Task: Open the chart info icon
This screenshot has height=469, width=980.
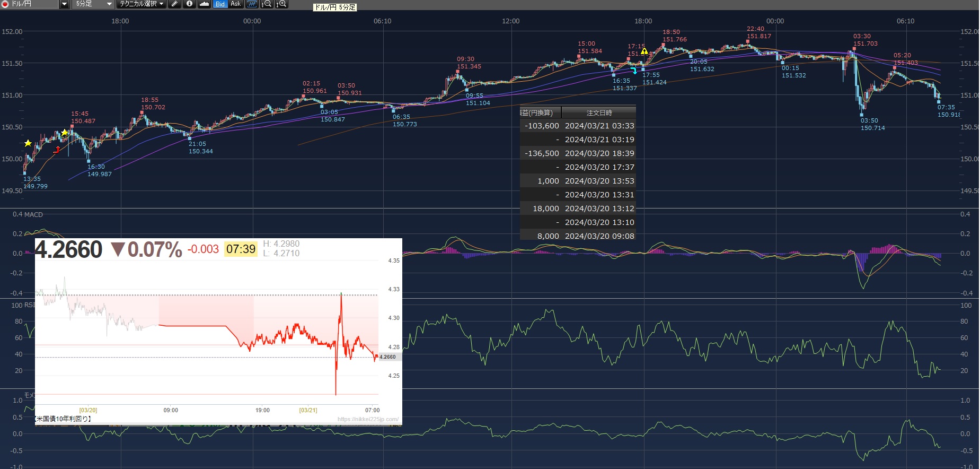Action: pyautogui.click(x=189, y=4)
